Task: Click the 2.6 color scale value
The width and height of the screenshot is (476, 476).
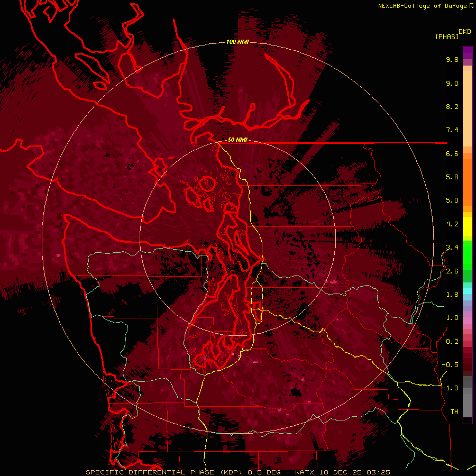Action: [452, 271]
